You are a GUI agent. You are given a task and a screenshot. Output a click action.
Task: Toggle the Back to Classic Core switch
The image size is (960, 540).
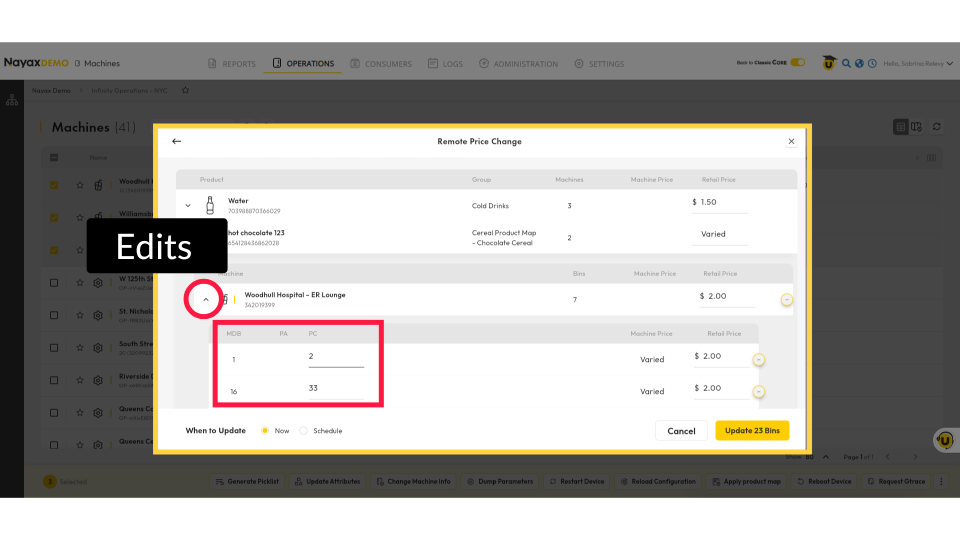tap(797, 63)
